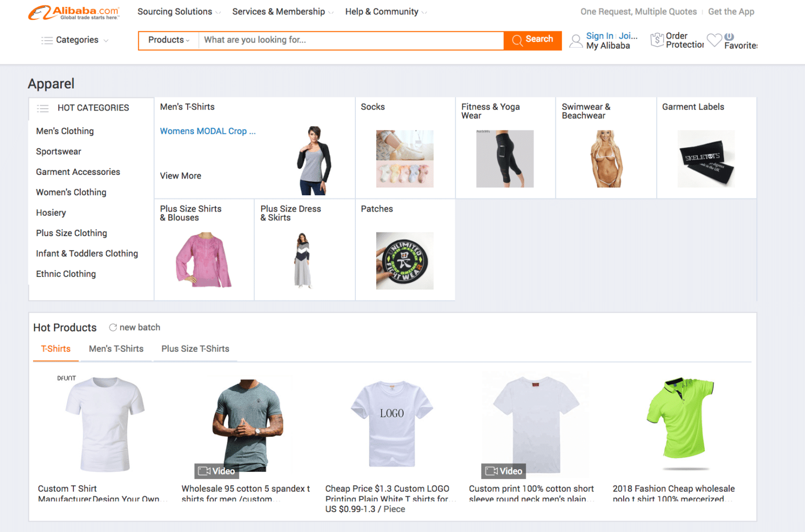Open the Products search type dropdown
Image resolution: width=805 pixels, height=532 pixels.
(168, 40)
